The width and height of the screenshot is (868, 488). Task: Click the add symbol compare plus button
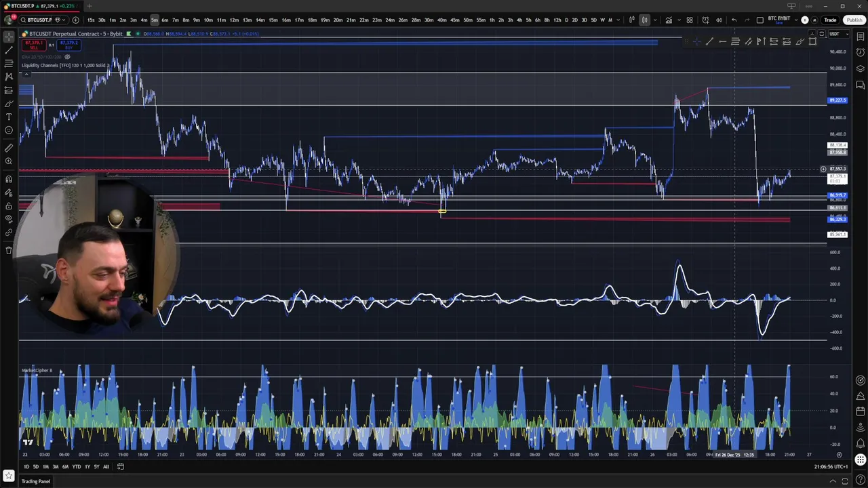[x=75, y=20]
